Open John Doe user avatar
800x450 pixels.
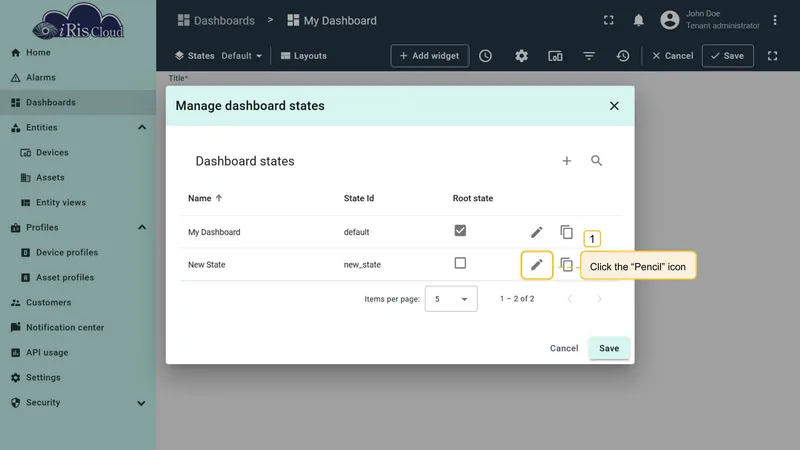[x=669, y=20]
